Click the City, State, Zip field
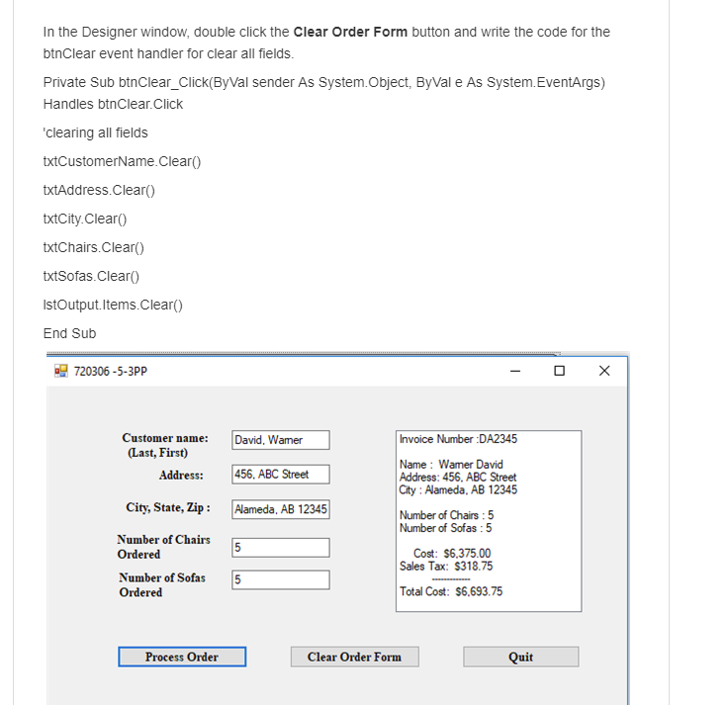Image resolution: width=728 pixels, height=705 pixels. [281, 509]
